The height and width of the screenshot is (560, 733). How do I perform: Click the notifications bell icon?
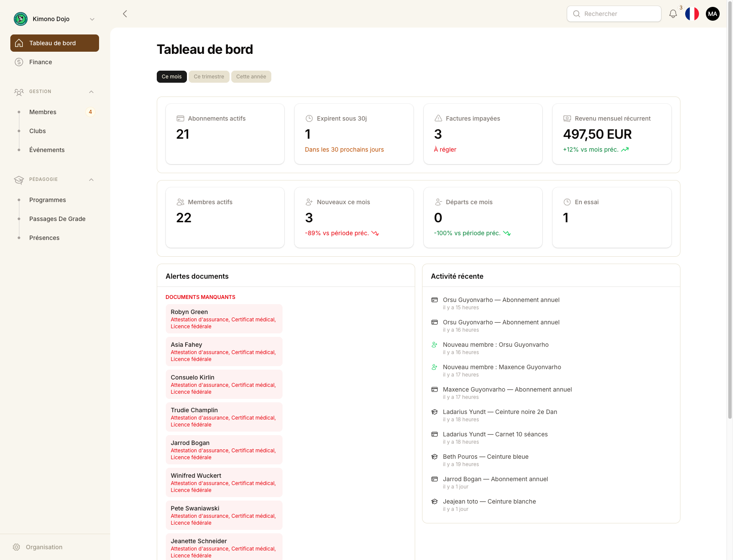tap(673, 14)
